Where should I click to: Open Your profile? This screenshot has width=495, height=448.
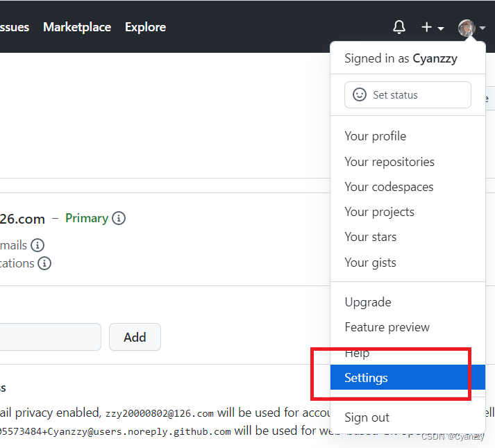pos(408,136)
